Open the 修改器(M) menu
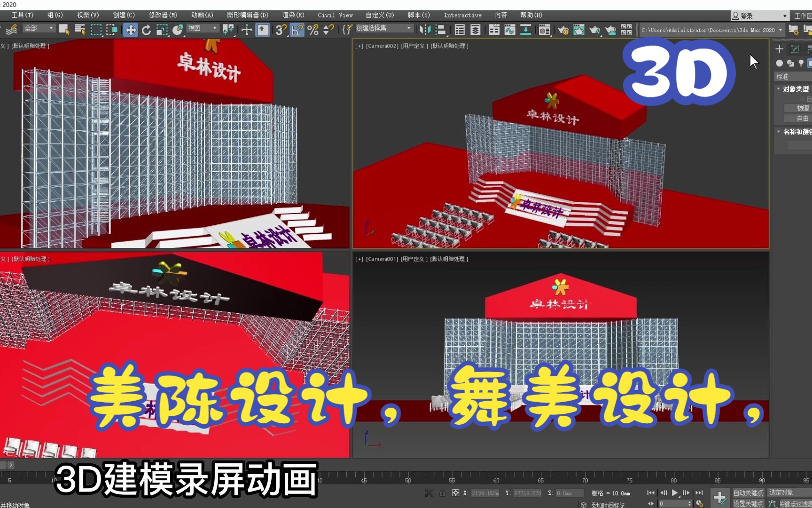Viewport: 812px width, 508px height. [163, 15]
